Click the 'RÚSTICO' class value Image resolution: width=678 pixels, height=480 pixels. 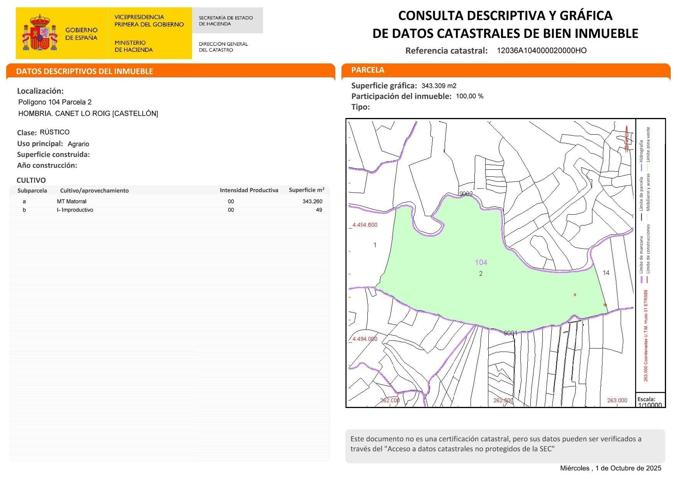tap(54, 132)
